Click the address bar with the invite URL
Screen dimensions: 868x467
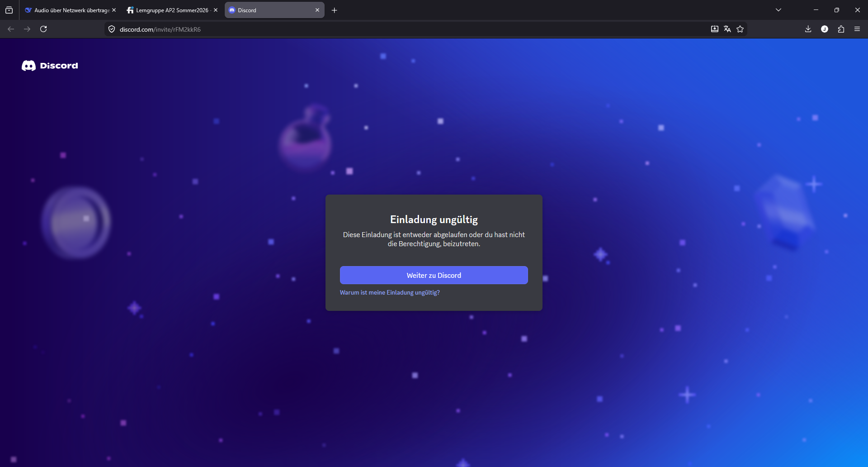[362, 29]
